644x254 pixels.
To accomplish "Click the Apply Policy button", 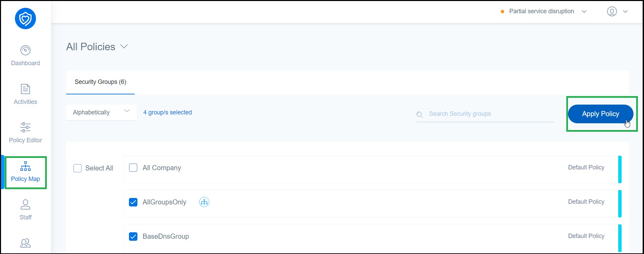I will pos(601,114).
